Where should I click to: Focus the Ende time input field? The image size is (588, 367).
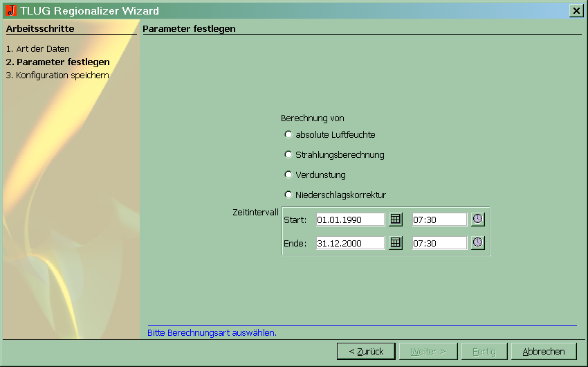pos(439,243)
